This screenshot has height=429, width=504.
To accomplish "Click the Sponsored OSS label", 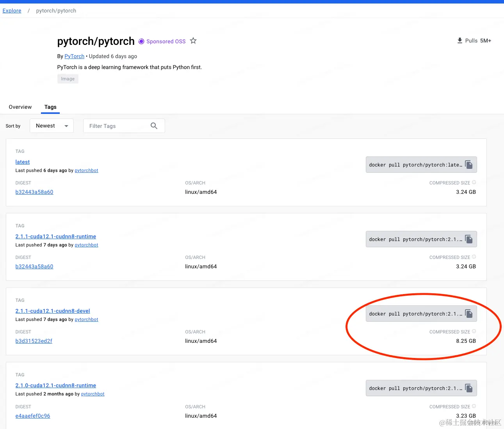I will pos(166,41).
